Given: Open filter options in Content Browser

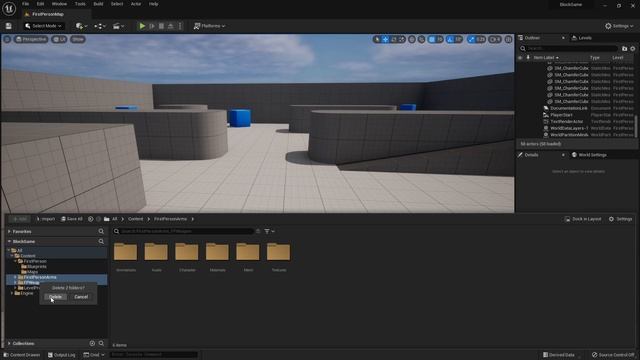Looking at the screenshot, I should 269,231.
